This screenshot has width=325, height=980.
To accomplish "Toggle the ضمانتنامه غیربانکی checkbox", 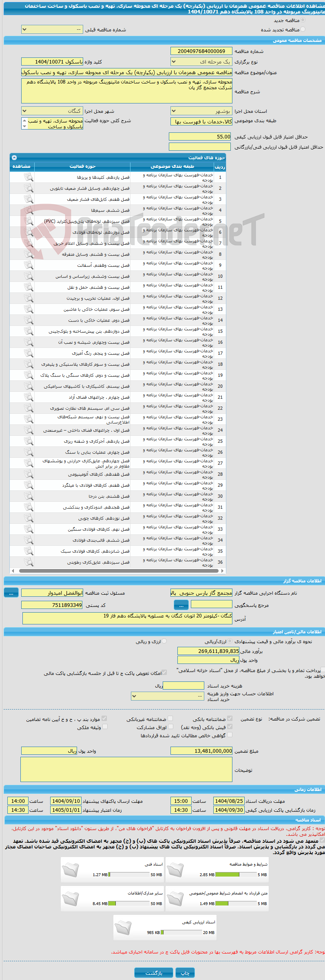I will tap(170, 719).
